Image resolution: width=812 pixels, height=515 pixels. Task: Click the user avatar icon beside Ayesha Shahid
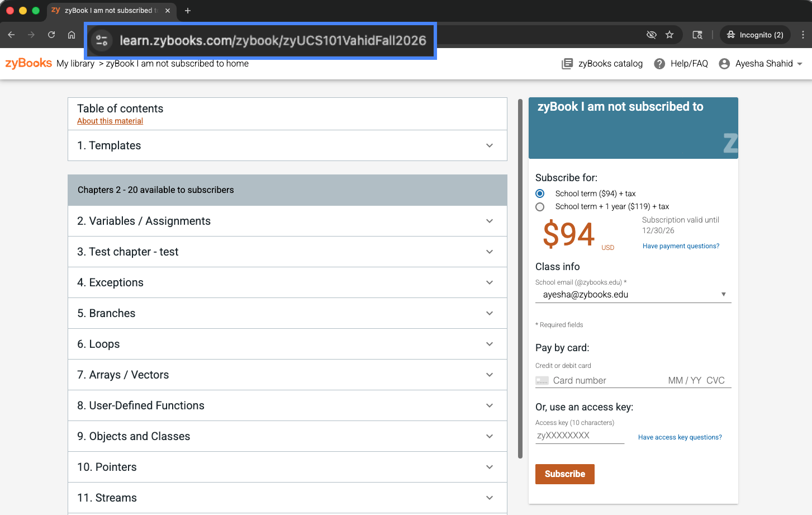click(724, 64)
